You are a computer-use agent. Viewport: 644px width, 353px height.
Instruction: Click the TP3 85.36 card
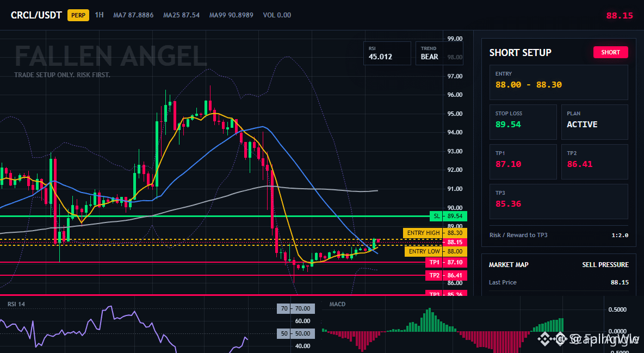pyautogui.click(x=559, y=201)
